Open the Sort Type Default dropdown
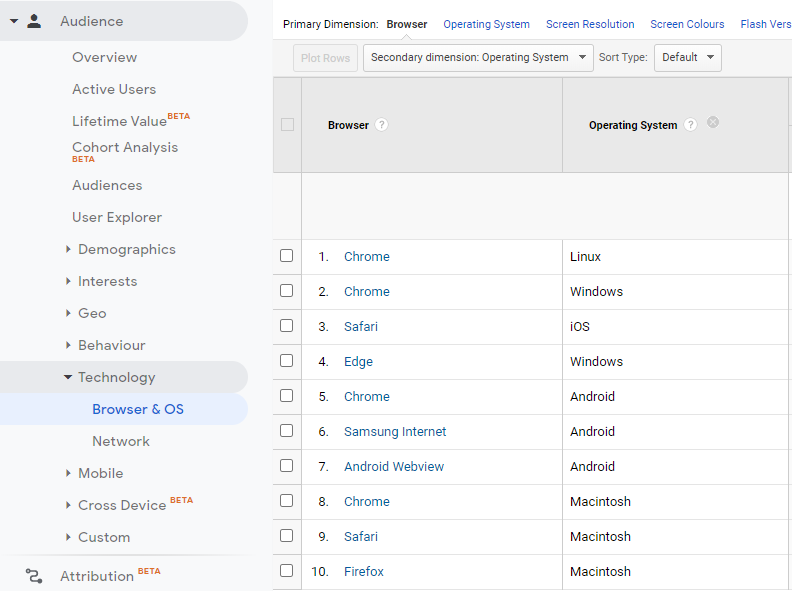 (687, 58)
